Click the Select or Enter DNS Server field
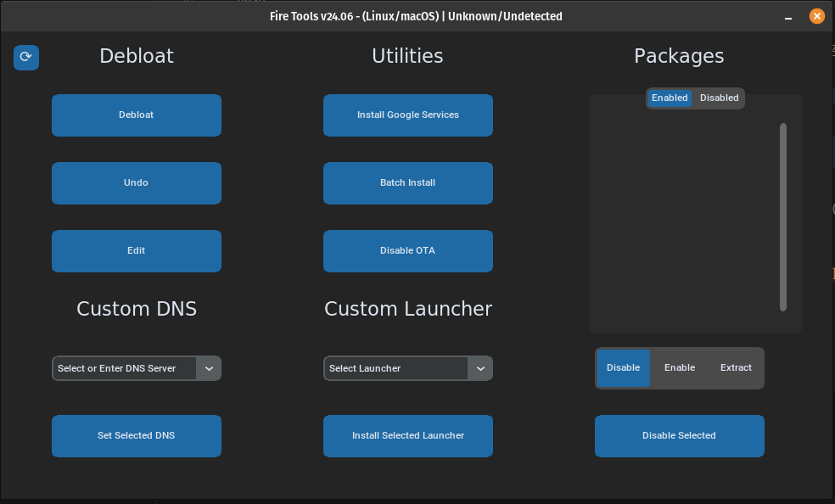Viewport: 835px width, 504px height. pos(125,368)
